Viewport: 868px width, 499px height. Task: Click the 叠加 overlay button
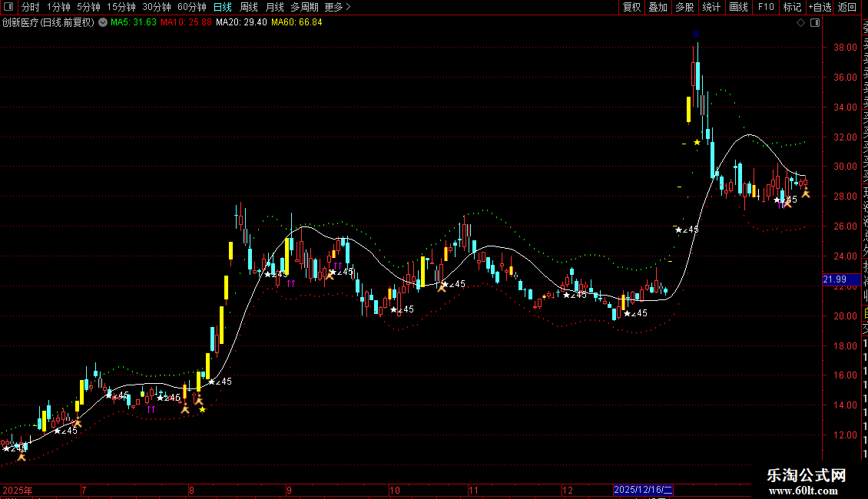click(x=658, y=7)
